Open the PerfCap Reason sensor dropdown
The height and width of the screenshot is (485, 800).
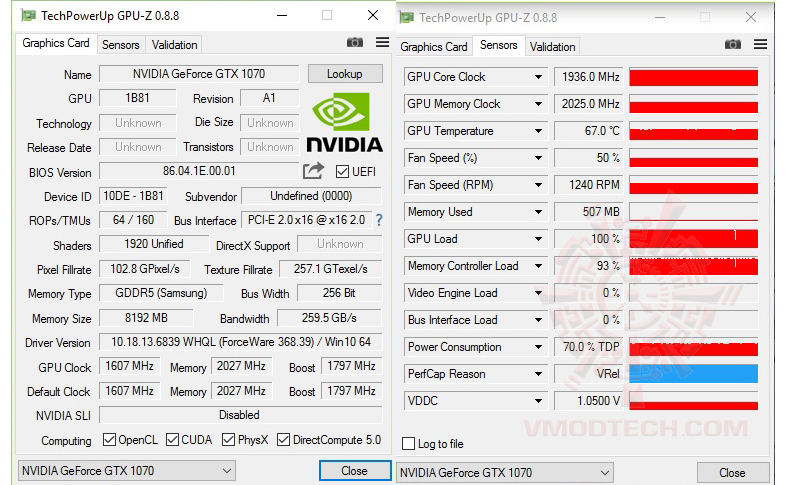[538, 374]
